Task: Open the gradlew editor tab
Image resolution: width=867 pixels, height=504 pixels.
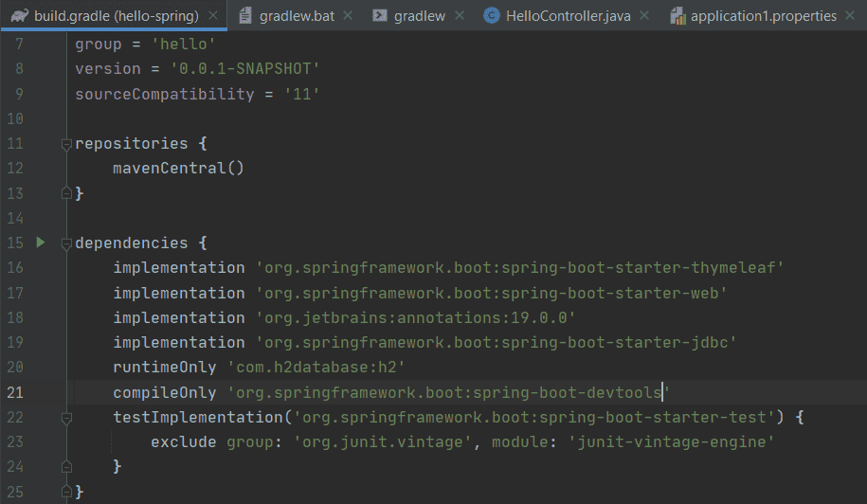Action: (x=419, y=16)
